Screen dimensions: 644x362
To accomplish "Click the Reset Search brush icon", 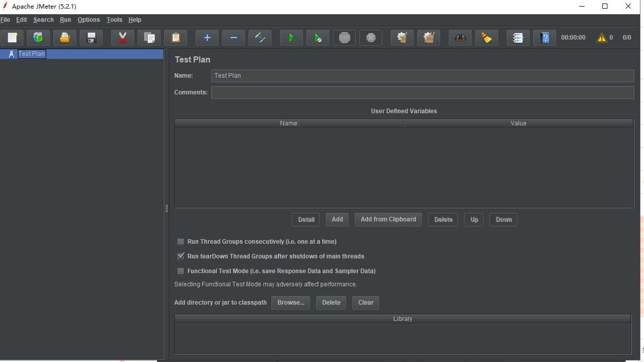I will tap(486, 38).
